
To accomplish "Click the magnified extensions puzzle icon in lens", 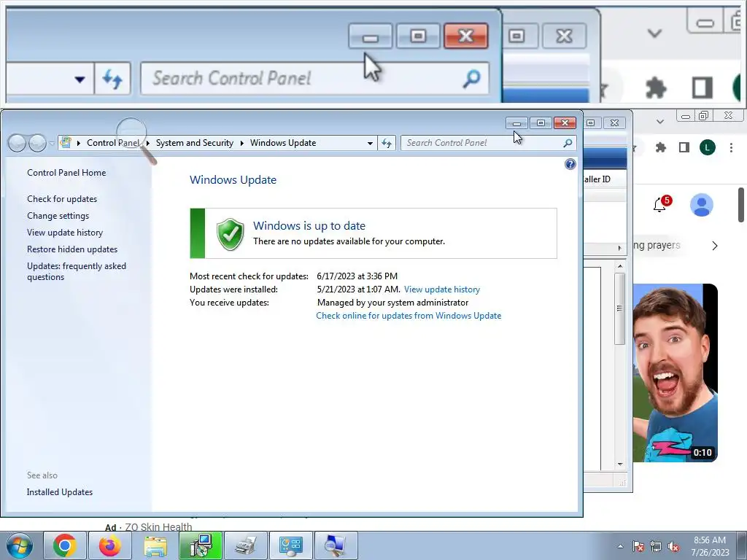I will pyautogui.click(x=656, y=88).
